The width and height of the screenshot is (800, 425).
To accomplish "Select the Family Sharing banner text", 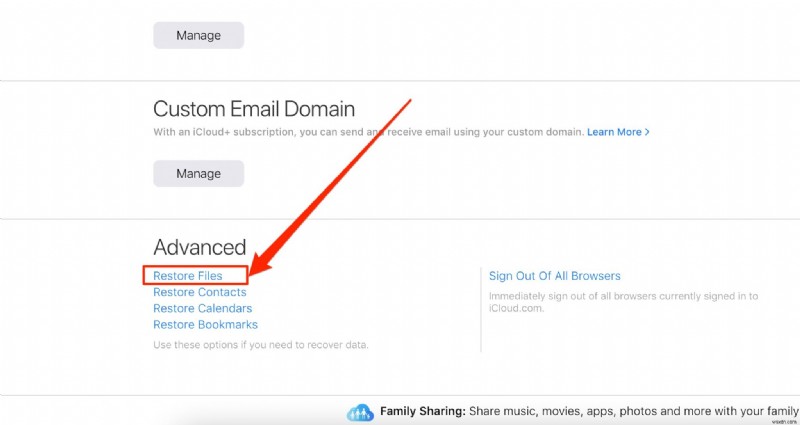I will (x=589, y=411).
